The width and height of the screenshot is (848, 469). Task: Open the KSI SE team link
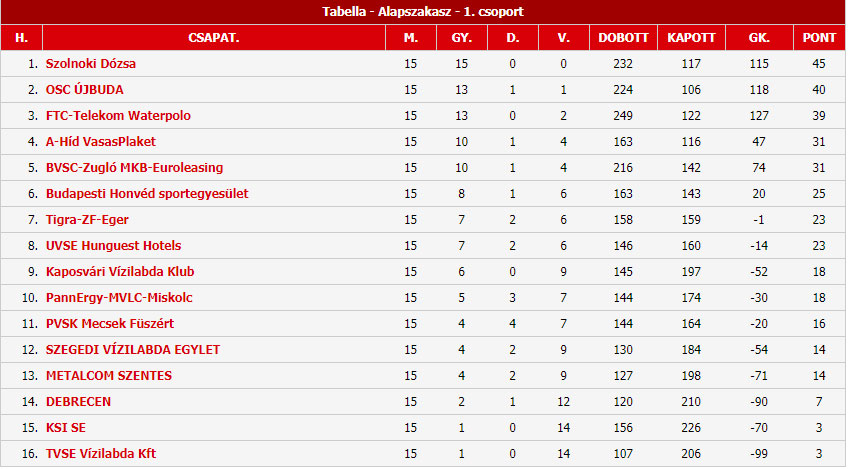[66, 427]
